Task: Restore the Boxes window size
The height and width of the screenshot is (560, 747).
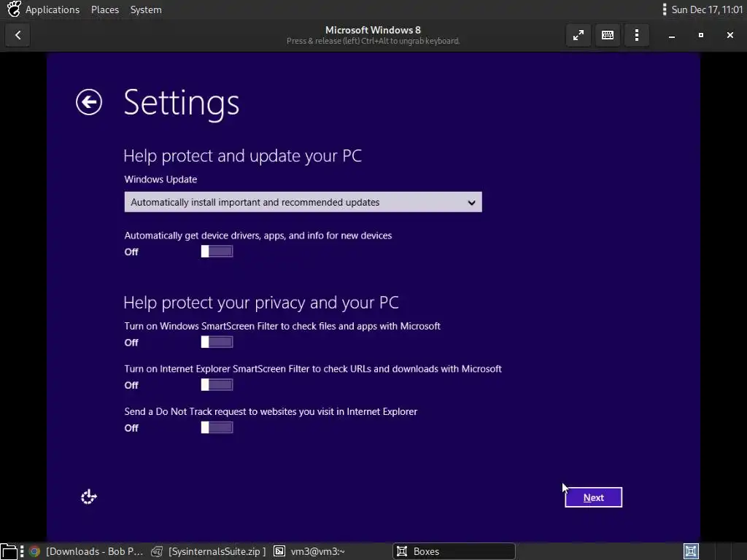Action: coord(701,35)
